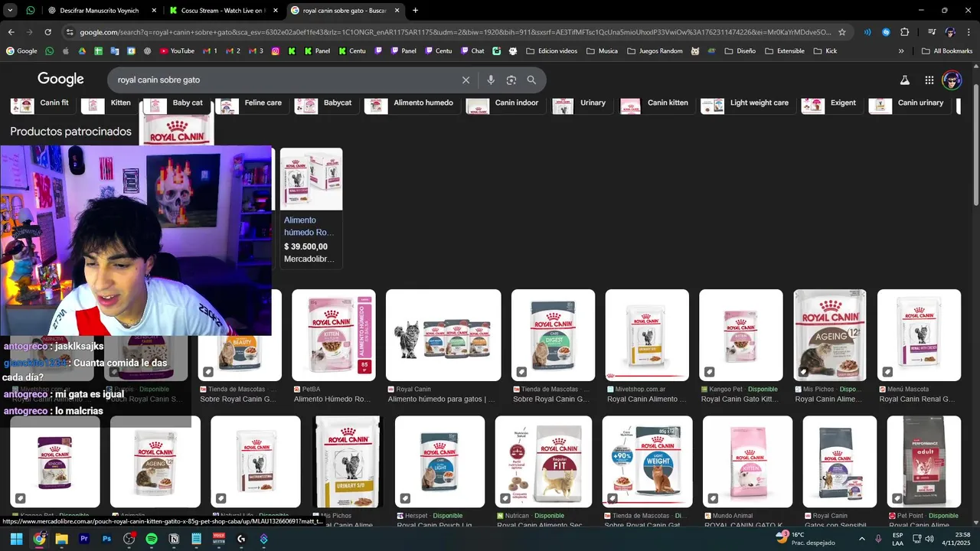Open the Chrome media control icon
This screenshot has width=980, height=551.
pos(932,32)
